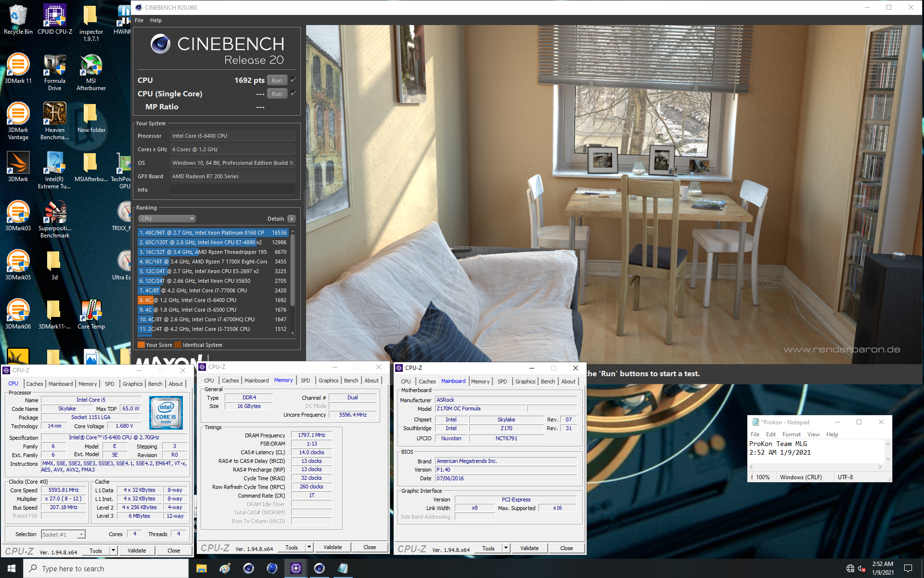This screenshot has height=578, width=924.
Task: Click Close in middle CPU-Z window
Action: click(x=370, y=547)
